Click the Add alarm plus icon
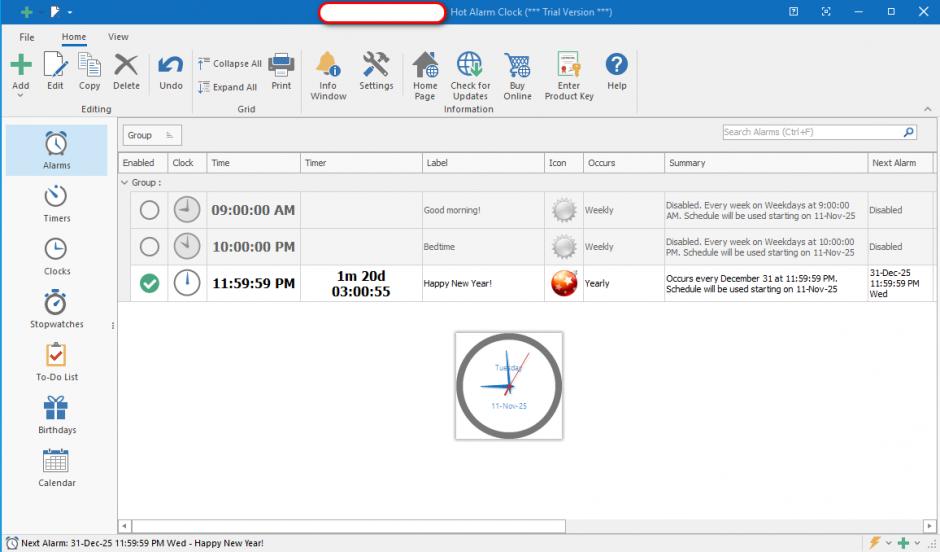The width and height of the screenshot is (940, 552). [x=20, y=65]
